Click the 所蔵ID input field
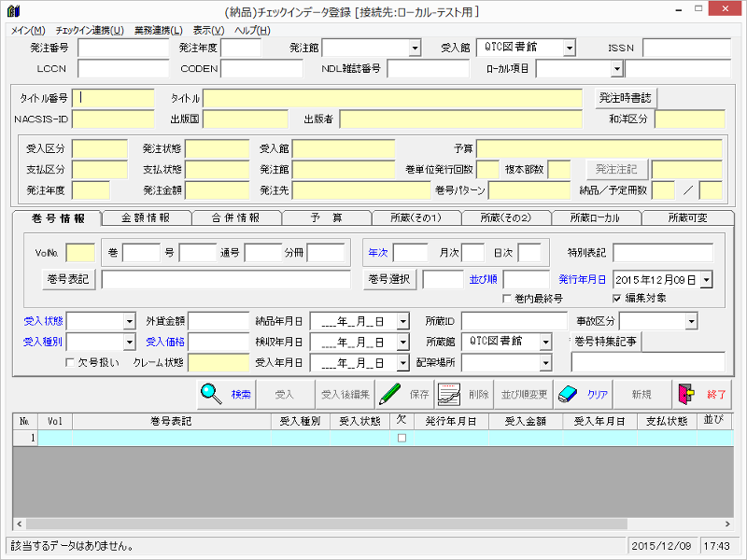Screen dimensions: 747x560 (514, 321)
